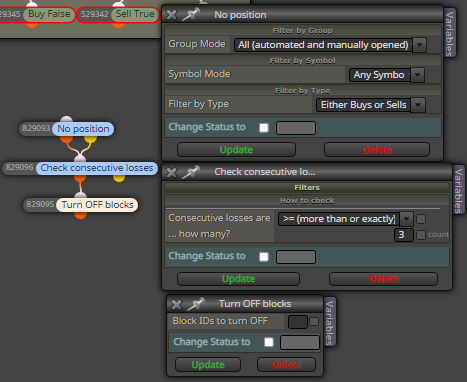Click the orange output connector of Check consecutive losses
This screenshot has height=382, width=467.
tap(80, 178)
